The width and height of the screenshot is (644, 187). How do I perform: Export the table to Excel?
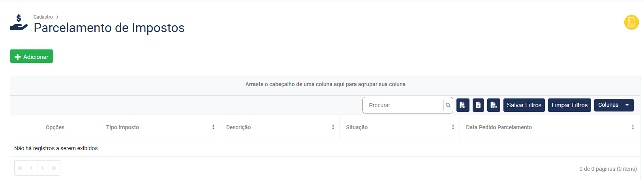point(478,105)
